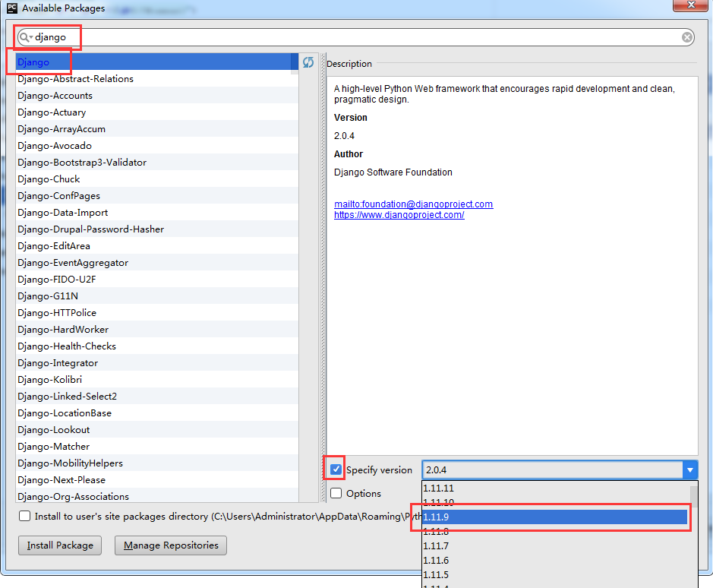Select Django-Abstract-Relations in the list
Screen dimensions: 713x588
click(157, 79)
